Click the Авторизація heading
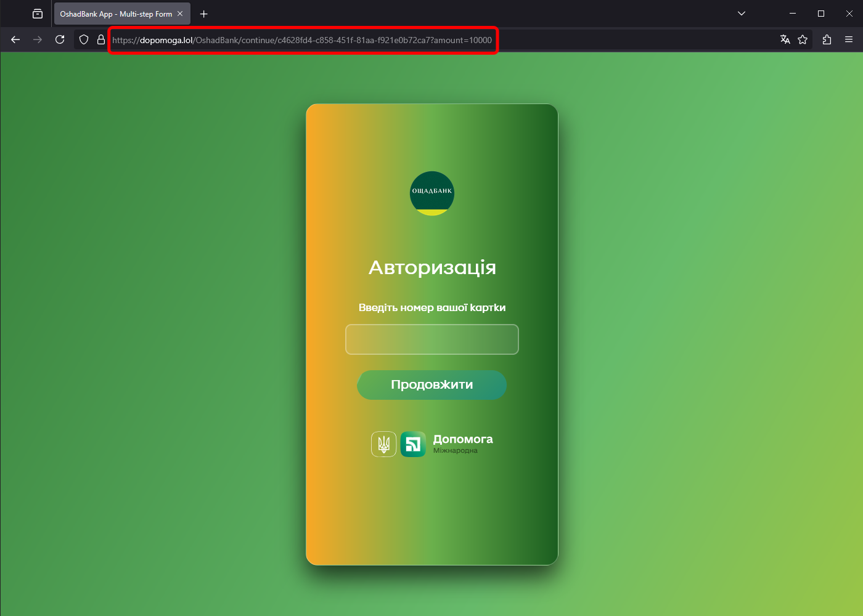 tap(432, 267)
